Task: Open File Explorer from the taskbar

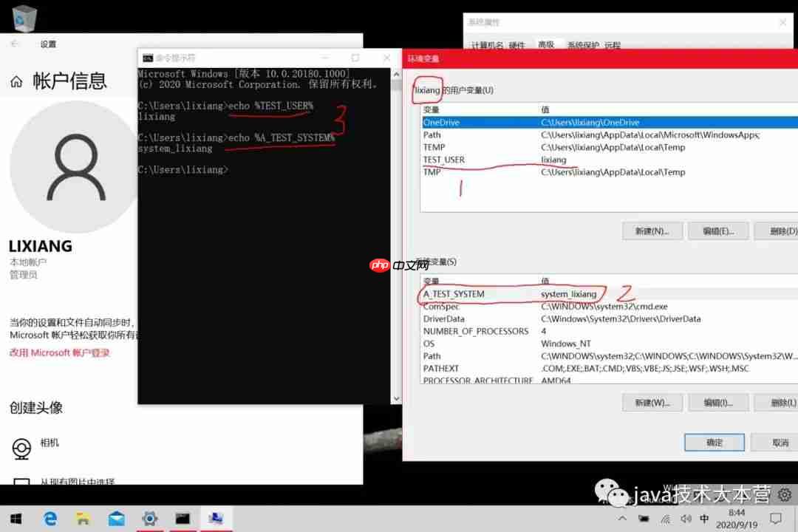Action: [83, 519]
